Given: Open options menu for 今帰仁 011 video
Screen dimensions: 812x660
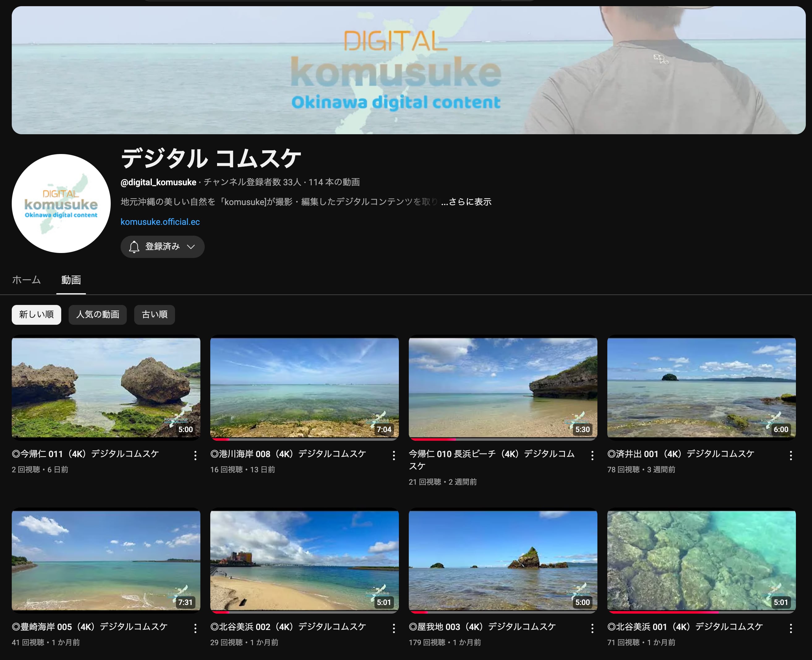Looking at the screenshot, I should tap(195, 456).
